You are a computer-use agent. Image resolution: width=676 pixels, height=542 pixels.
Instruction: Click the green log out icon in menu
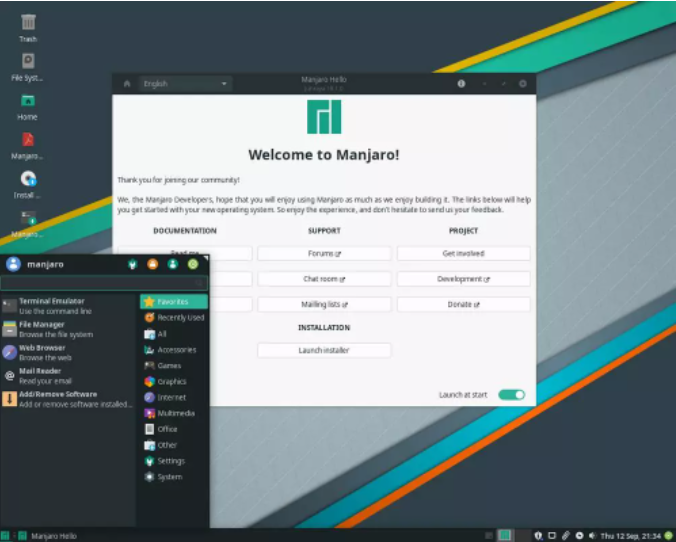pyautogui.click(x=193, y=264)
